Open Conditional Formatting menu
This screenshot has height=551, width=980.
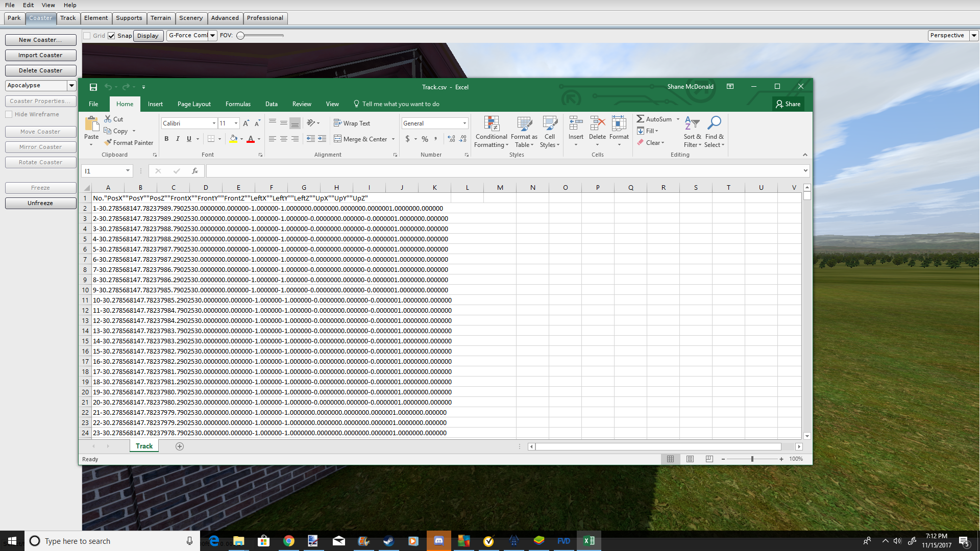coord(491,132)
